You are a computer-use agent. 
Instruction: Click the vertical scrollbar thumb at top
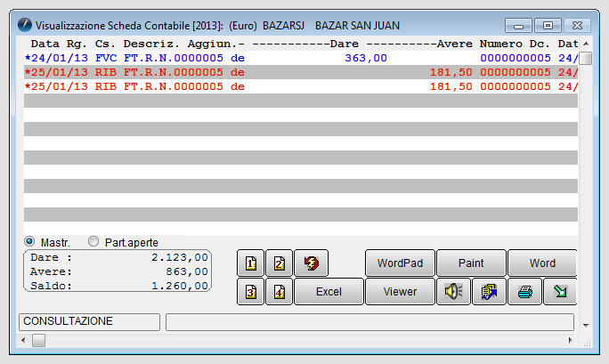coord(586,58)
